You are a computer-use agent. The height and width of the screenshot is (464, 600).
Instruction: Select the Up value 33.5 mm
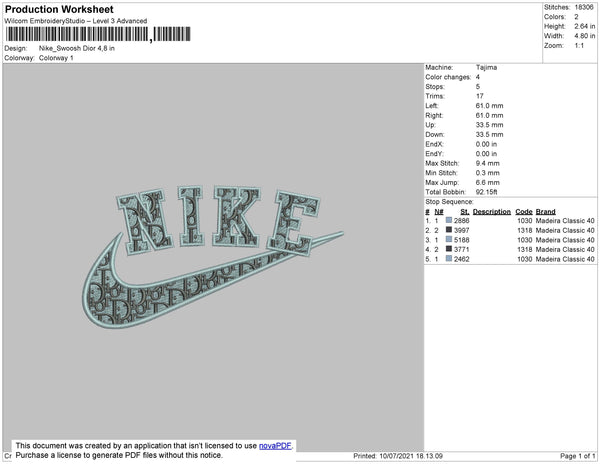tap(489, 125)
